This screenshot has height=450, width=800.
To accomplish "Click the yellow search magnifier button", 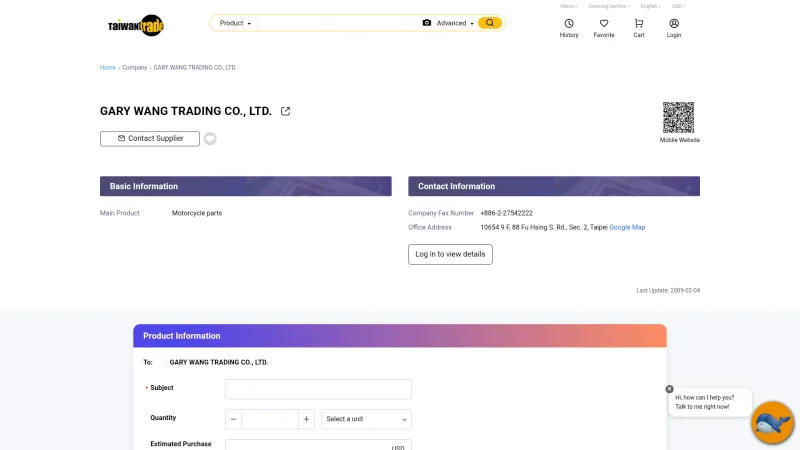I will click(x=490, y=23).
